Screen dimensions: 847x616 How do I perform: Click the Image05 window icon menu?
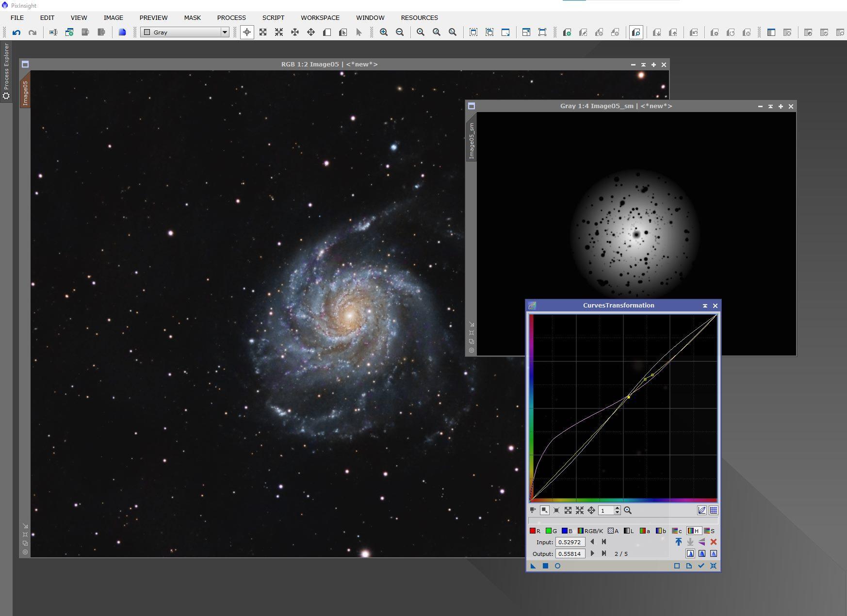click(x=25, y=64)
